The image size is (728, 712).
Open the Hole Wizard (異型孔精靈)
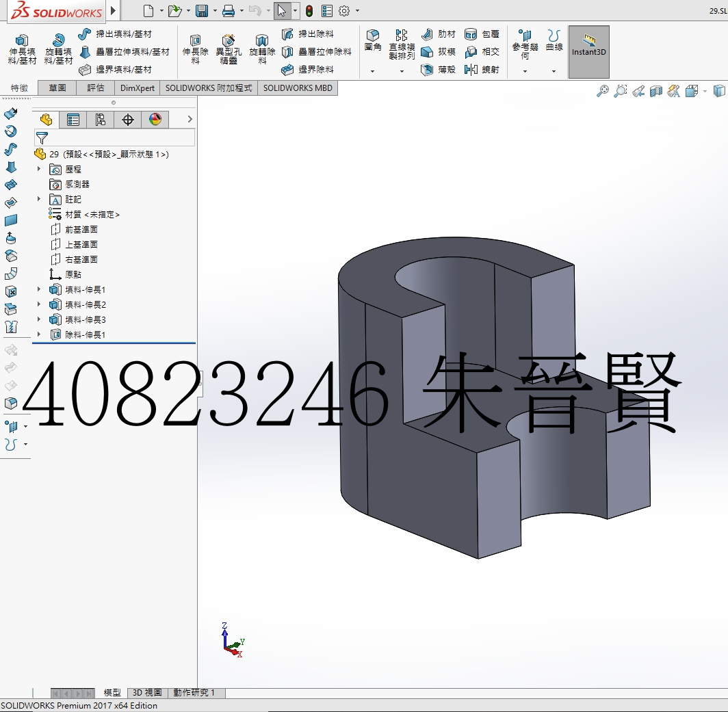click(229, 49)
